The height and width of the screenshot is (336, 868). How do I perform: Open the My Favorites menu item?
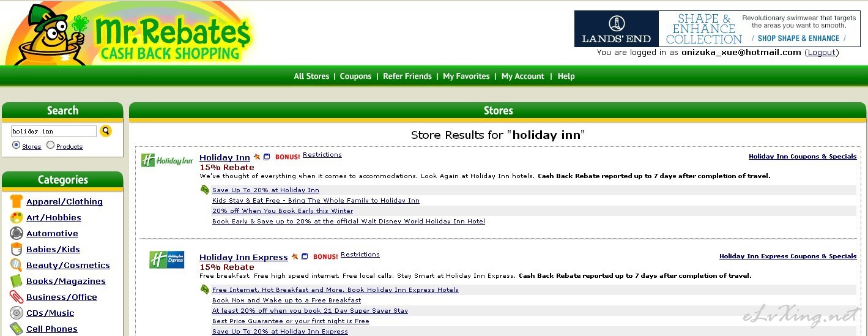tap(466, 77)
